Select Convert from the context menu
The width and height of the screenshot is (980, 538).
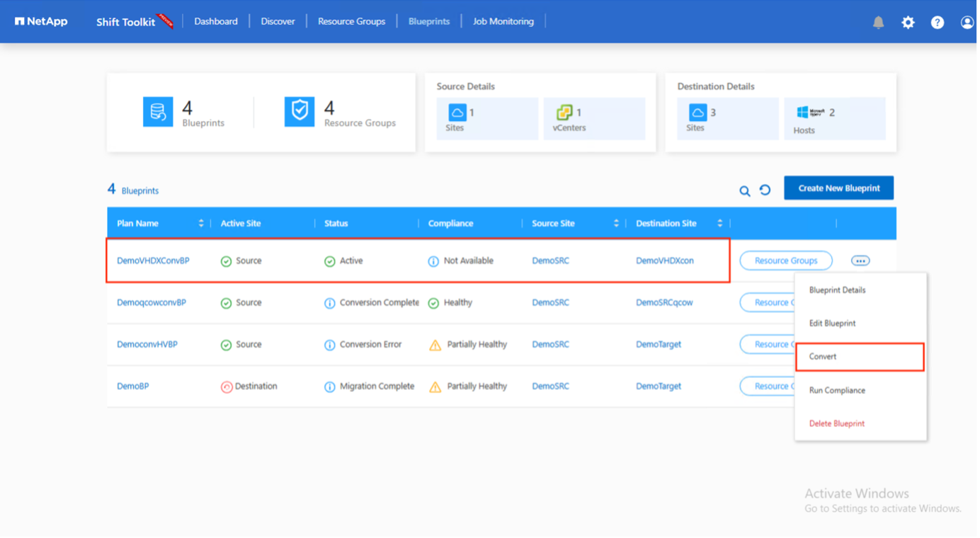(823, 357)
